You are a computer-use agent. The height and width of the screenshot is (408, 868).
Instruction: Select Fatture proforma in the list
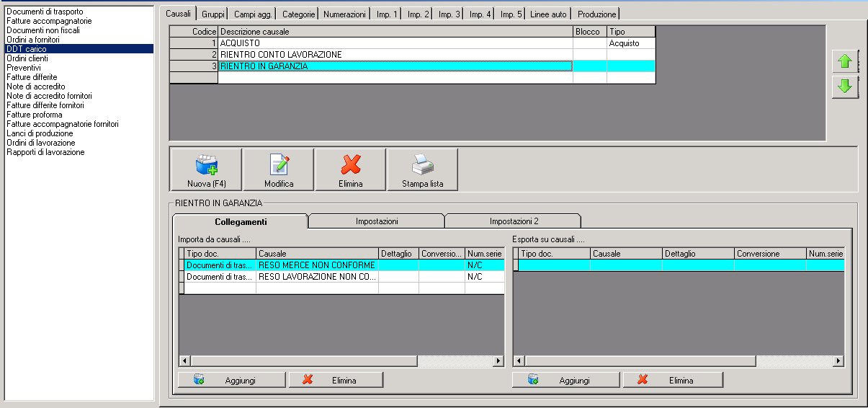pyautogui.click(x=79, y=114)
